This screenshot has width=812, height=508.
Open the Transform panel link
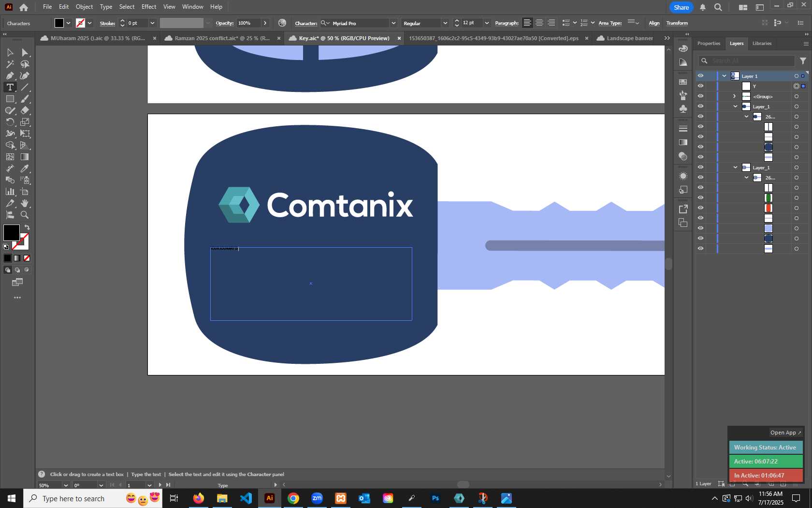click(677, 23)
